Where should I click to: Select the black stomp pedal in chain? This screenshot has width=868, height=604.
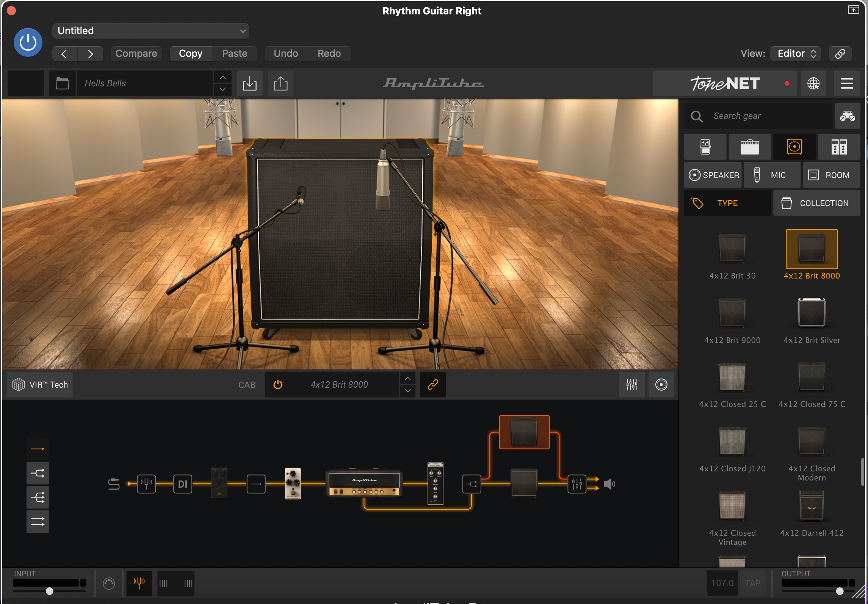click(x=219, y=483)
